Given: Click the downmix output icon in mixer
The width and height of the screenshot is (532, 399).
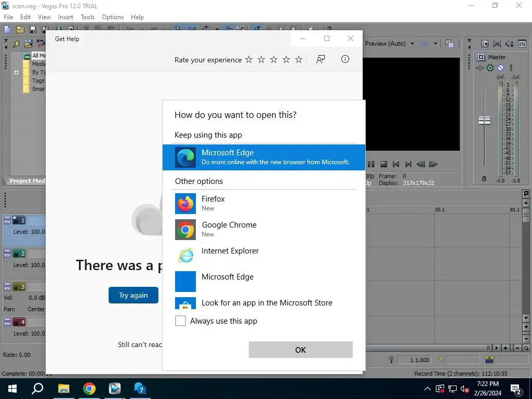Looking at the screenshot, I should click(497, 44).
